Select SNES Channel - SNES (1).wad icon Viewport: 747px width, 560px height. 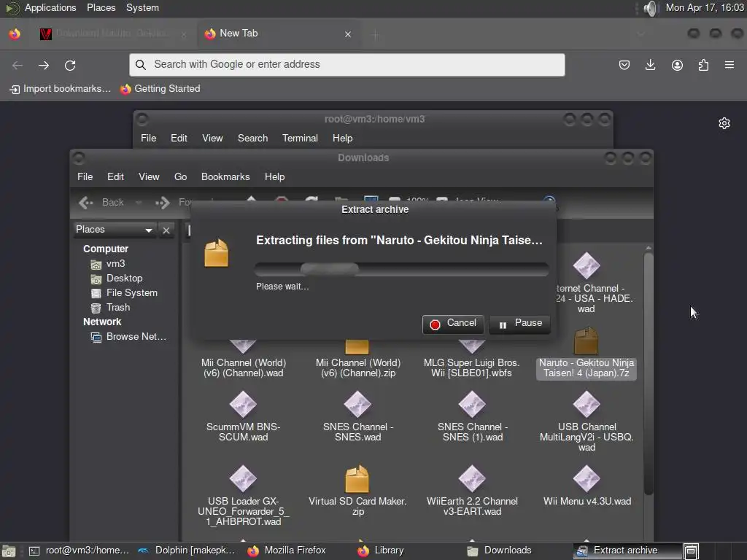click(472, 404)
